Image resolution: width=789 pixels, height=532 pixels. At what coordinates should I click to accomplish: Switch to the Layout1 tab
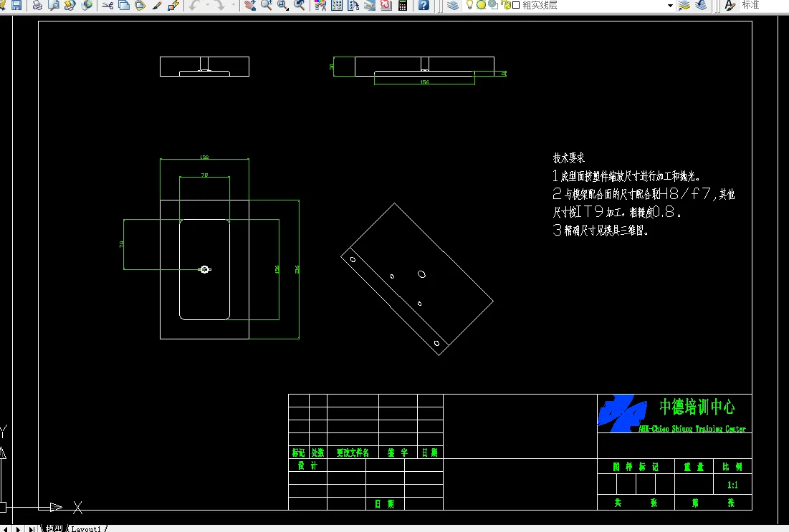pos(86,528)
